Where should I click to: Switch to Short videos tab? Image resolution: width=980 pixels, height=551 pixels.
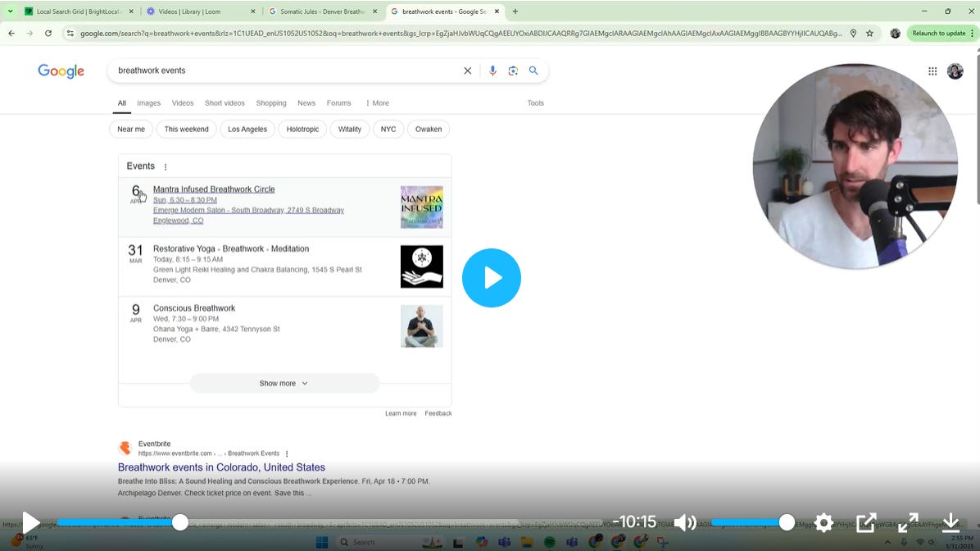[x=225, y=103]
